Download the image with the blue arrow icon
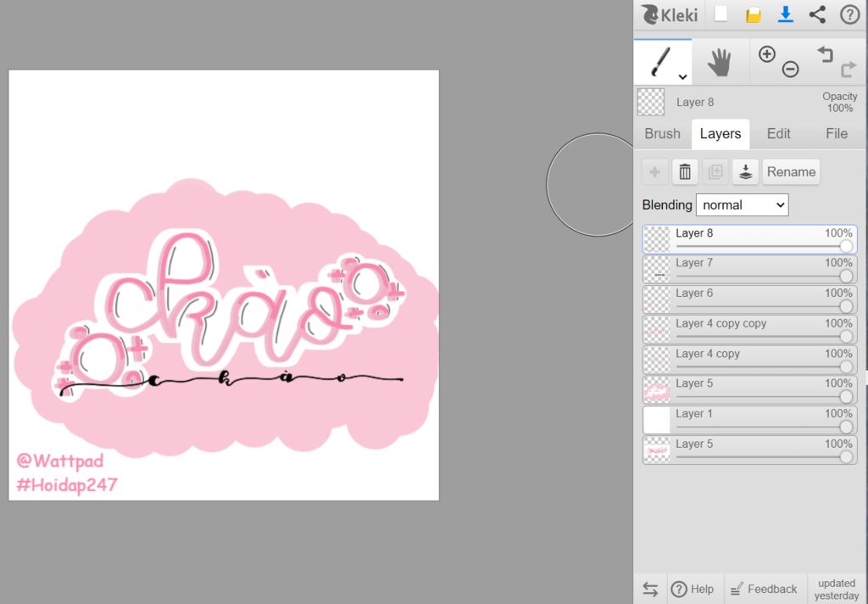The image size is (868, 604). [x=785, y=14]
